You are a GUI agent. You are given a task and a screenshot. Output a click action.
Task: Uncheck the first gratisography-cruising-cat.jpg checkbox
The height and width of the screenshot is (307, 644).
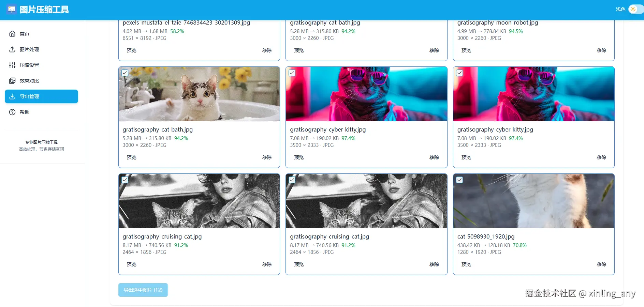pyautogui.click(x=125, y=180)
